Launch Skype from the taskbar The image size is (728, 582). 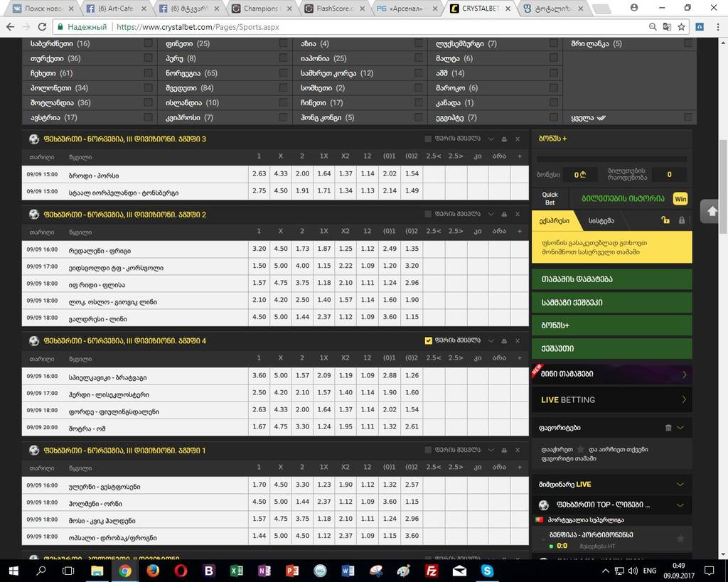tap(487, 571)
